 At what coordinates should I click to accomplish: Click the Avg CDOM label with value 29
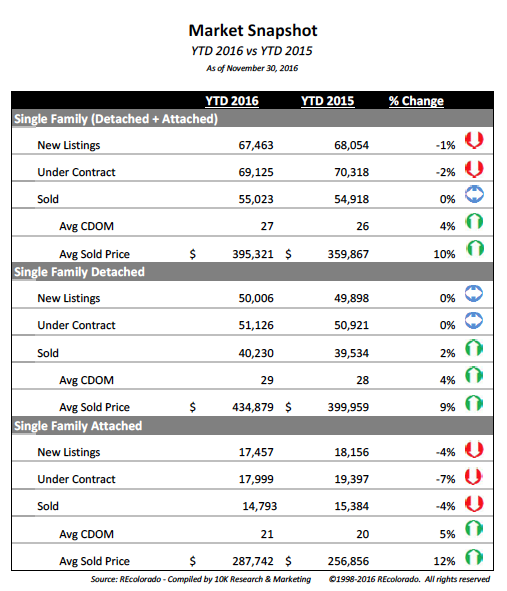click(86, 380)
